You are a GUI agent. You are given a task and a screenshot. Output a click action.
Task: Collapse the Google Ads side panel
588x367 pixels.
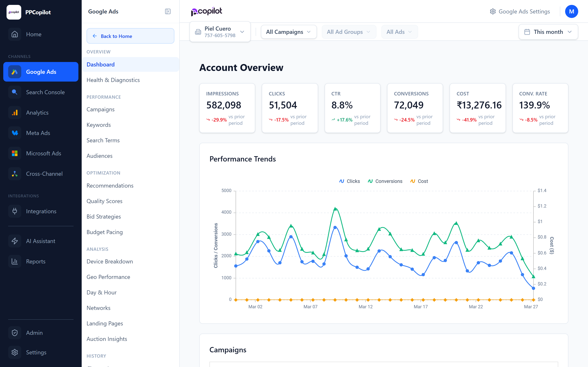pos(168,11)
